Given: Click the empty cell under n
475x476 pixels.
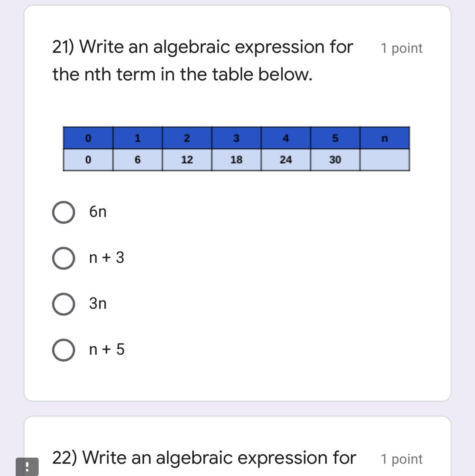Looking at the screenshot, I should pyautogui.click(x=385, y=160).
